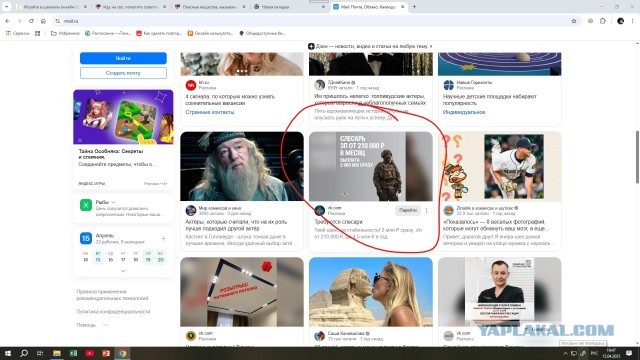Open the Требуются слесари ad headline
This screenshot has width=640, height=360.
point(338,222)
